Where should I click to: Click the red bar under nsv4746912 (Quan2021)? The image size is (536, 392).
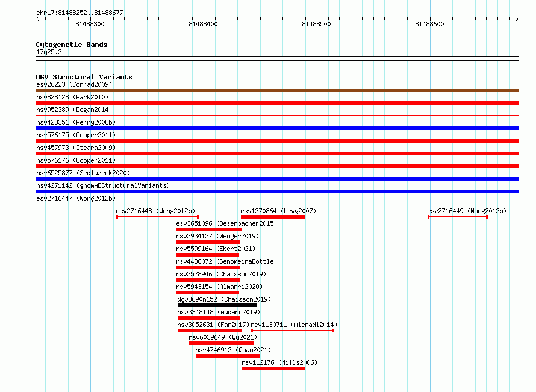pos(228,356)
